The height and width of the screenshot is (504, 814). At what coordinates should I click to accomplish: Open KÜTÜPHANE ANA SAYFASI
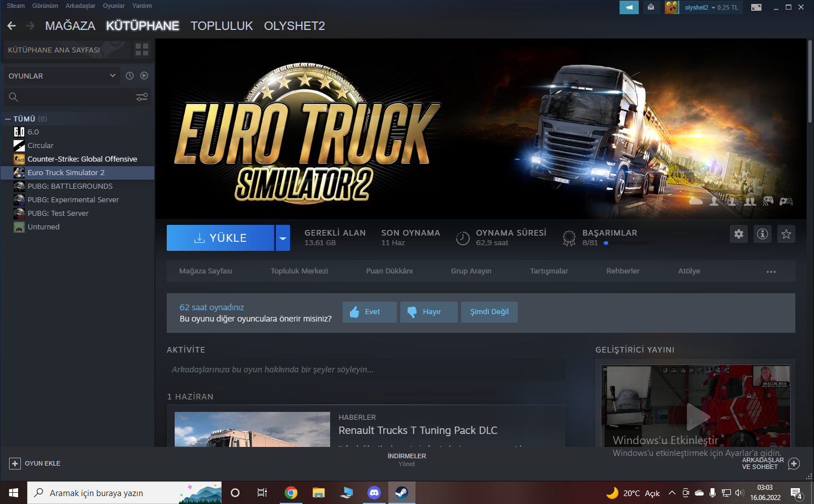click(x=67, y=50)
